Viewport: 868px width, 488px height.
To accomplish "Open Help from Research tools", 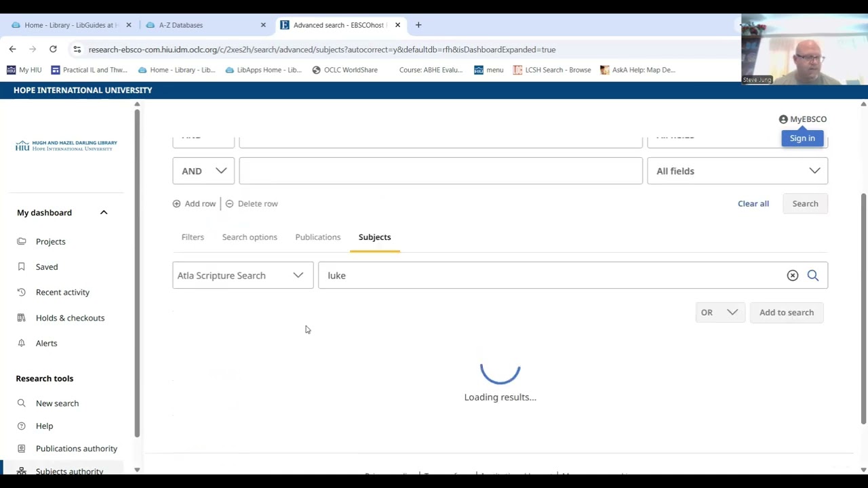I will [x=44, y=426].
